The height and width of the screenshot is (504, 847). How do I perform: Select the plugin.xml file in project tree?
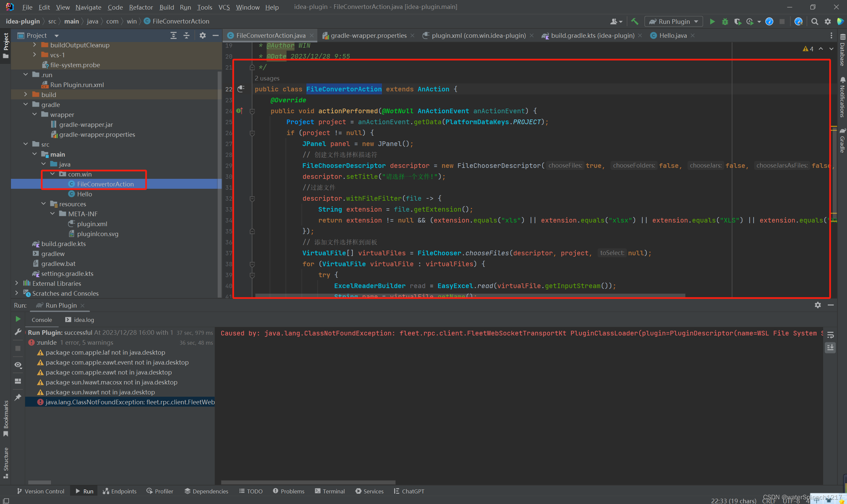coord(92,224)
